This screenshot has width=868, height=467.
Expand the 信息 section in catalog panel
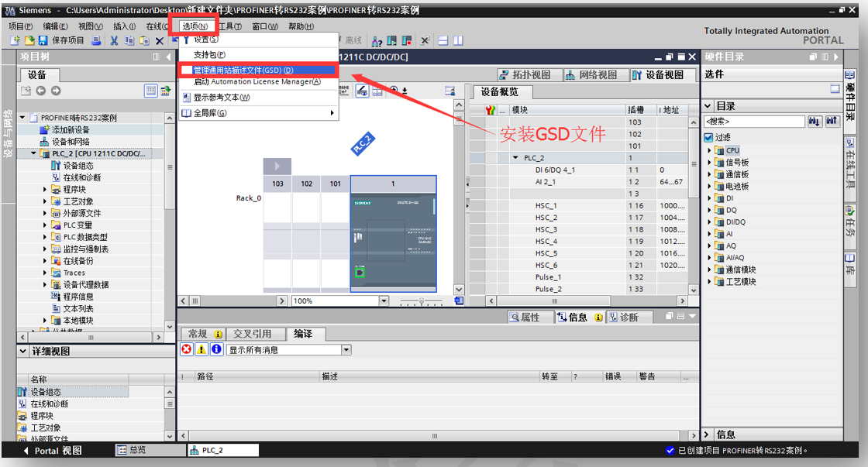[x=706, y=434]
